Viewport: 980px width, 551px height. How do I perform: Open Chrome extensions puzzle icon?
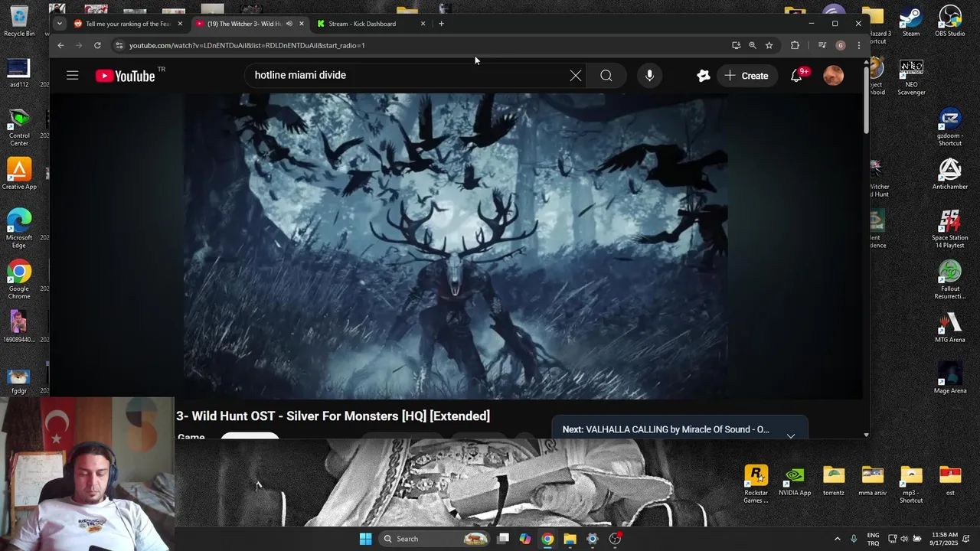coord(795,45)
